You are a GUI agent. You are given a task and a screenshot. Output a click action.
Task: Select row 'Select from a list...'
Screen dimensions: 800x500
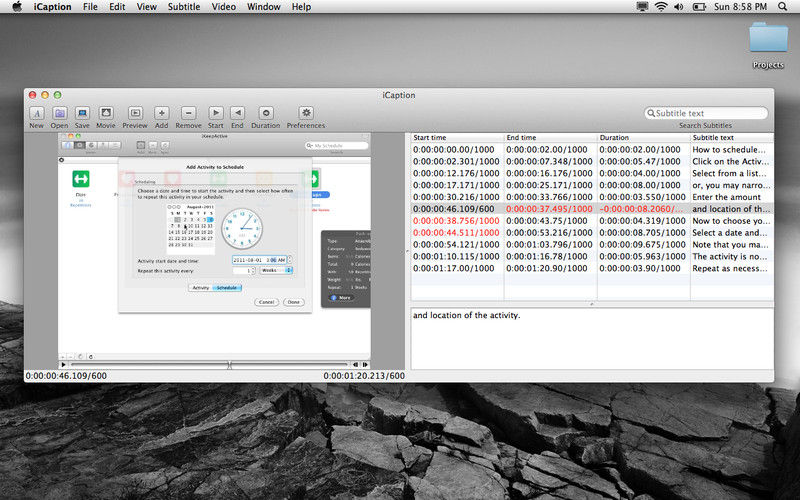pos(592,173)
